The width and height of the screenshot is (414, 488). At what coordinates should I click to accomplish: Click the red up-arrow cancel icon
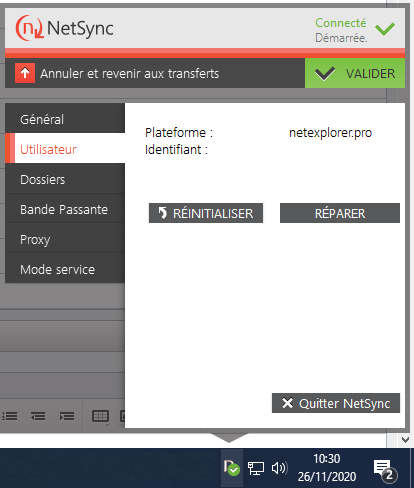point(25,73)
